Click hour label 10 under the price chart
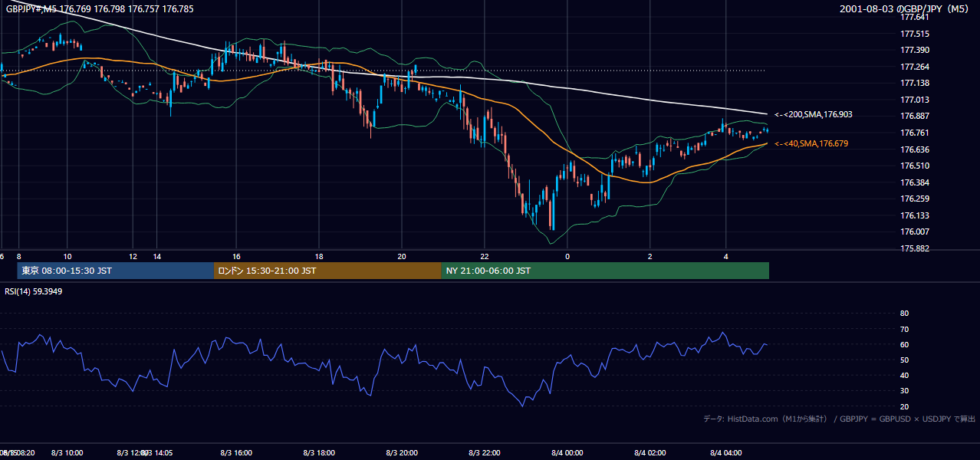 [x=67, y=256]
